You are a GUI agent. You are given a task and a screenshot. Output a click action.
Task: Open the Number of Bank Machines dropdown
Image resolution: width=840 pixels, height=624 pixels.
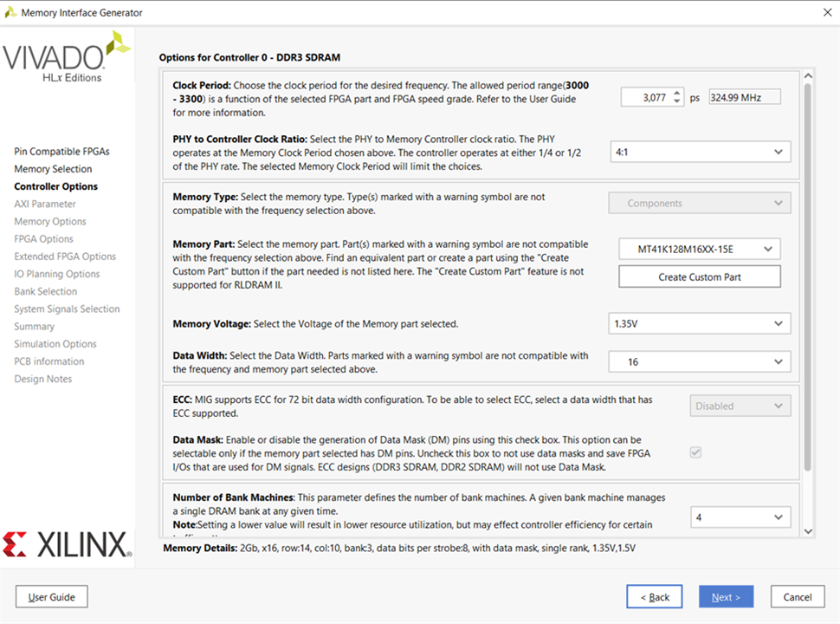tap(740, 517)
